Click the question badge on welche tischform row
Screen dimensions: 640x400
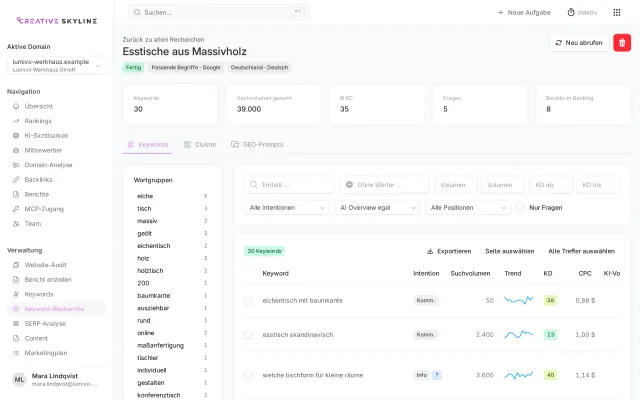click(437, 375)
